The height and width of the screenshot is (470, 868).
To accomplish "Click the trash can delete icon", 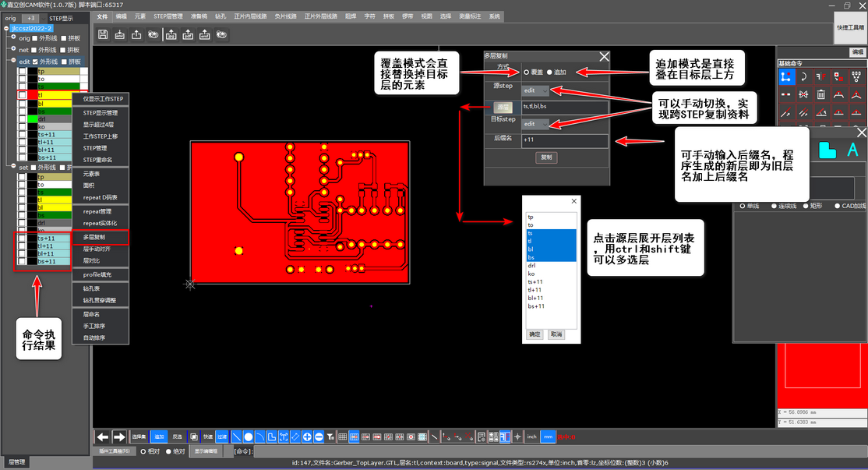I will 821,94.
